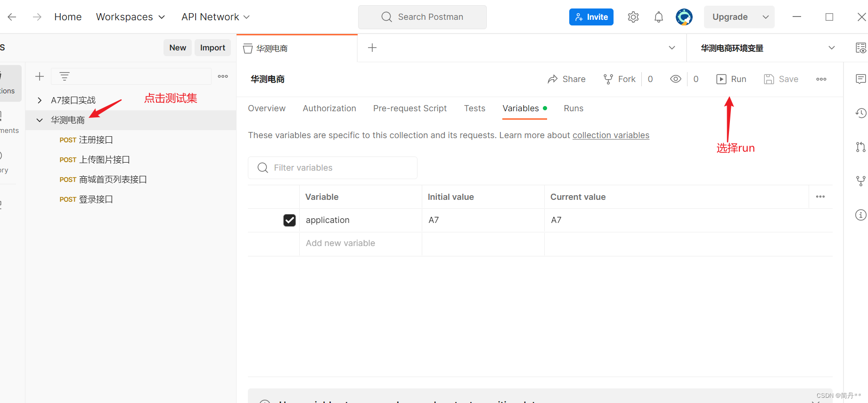Click the Filter variables field
Screen dimensions: 868x403
[x=333, y=168]
